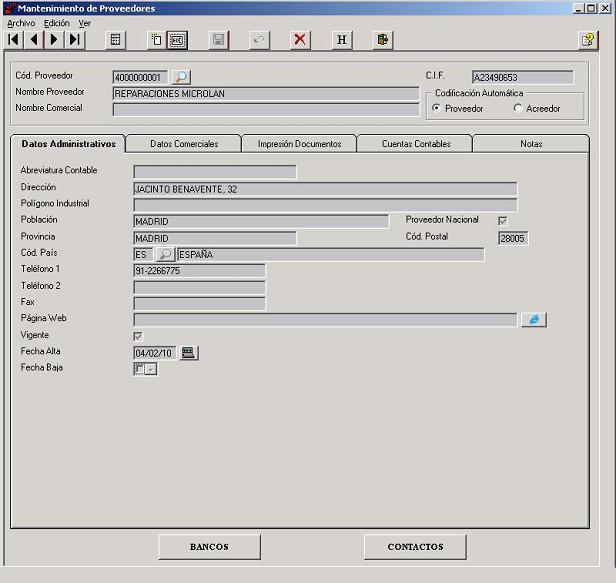Click the undo arrow toolbar icon
616x583 pixels.
(x=259, y=40)
